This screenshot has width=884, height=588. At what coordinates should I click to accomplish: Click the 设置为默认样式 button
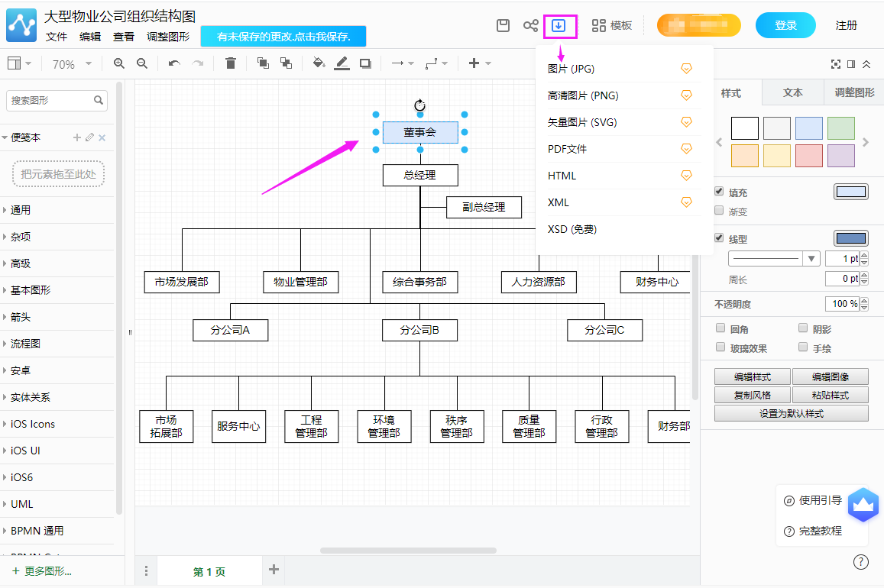(x=791, y=412)
